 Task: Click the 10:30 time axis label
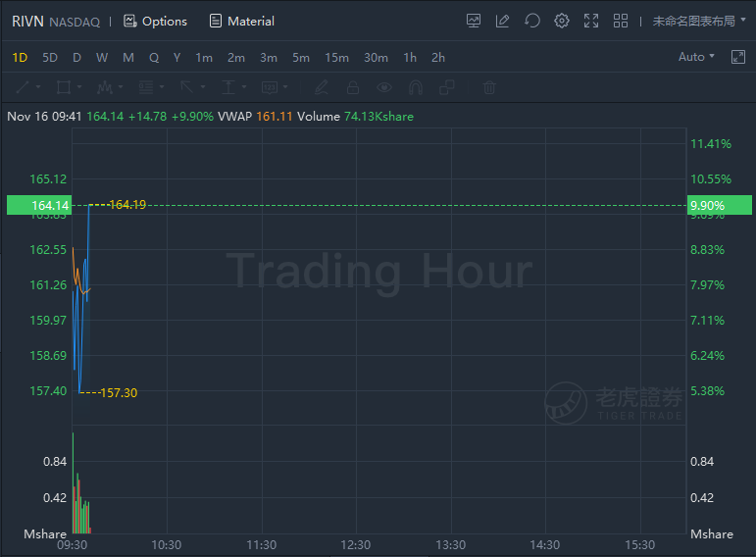coord(167,545)
